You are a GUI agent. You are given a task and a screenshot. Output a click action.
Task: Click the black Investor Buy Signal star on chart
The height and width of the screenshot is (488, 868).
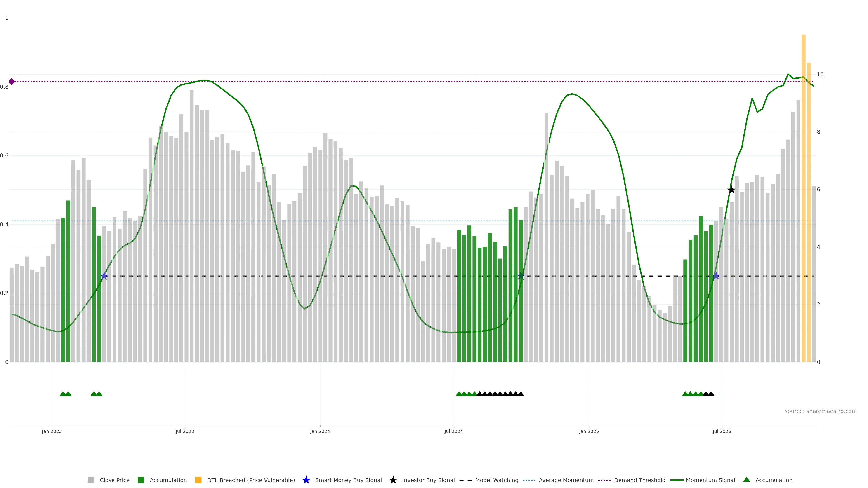click(x=731, y=190)
